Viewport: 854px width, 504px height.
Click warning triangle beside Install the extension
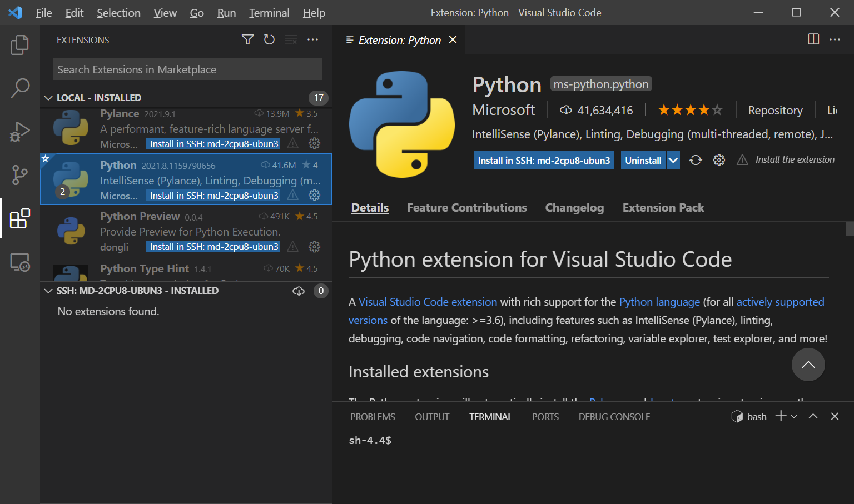click(x=742, y=160)
